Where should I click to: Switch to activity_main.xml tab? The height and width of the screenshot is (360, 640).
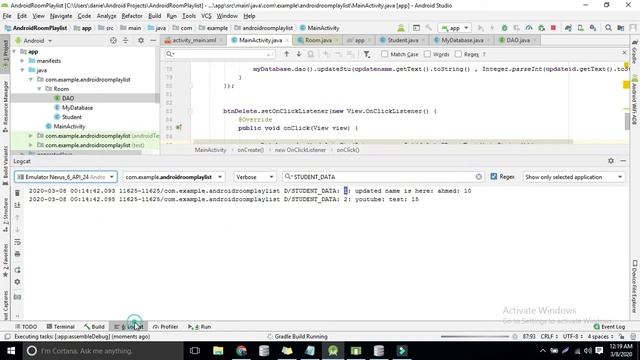point(194,40)
